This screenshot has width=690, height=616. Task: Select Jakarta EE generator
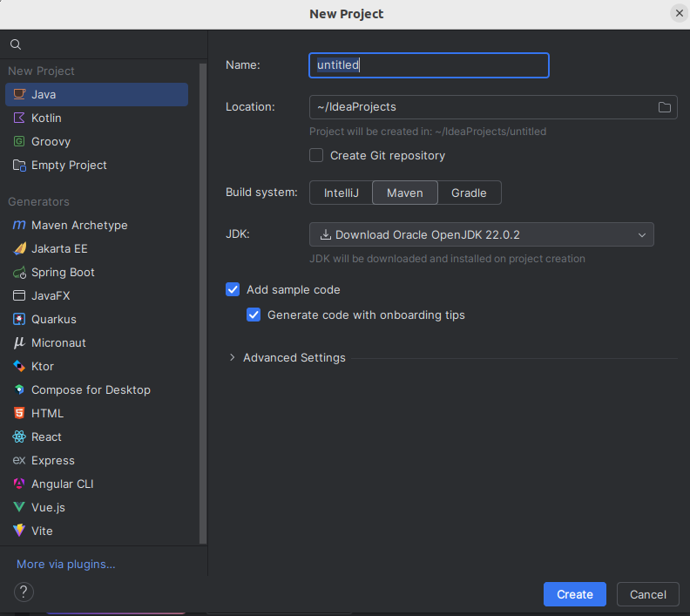click(x=97, y=248)
